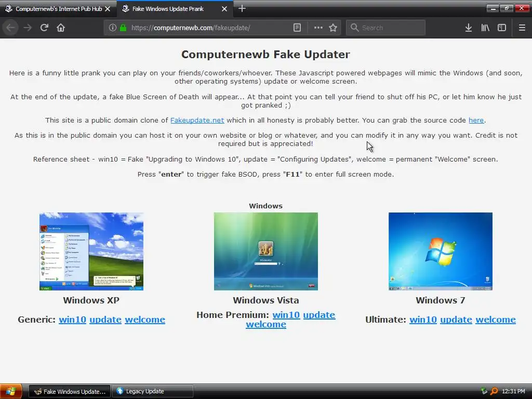Open Windows 7 Ultimate win10 link
The image size is (532, 399).
[x=423, y=320]
